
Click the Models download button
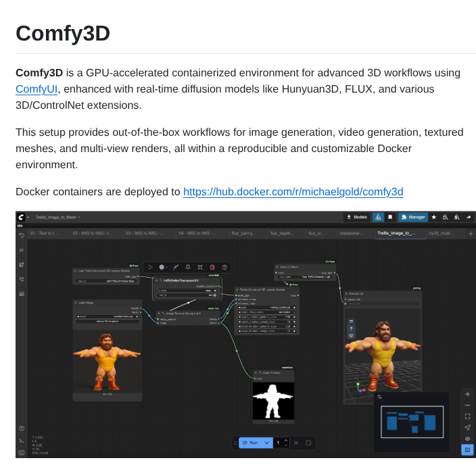pos(357,217)
